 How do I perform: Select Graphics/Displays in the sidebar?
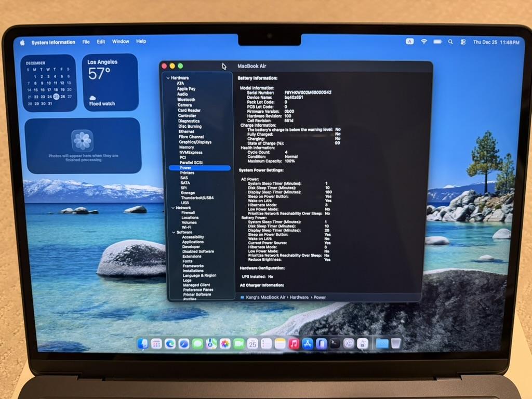195,142
